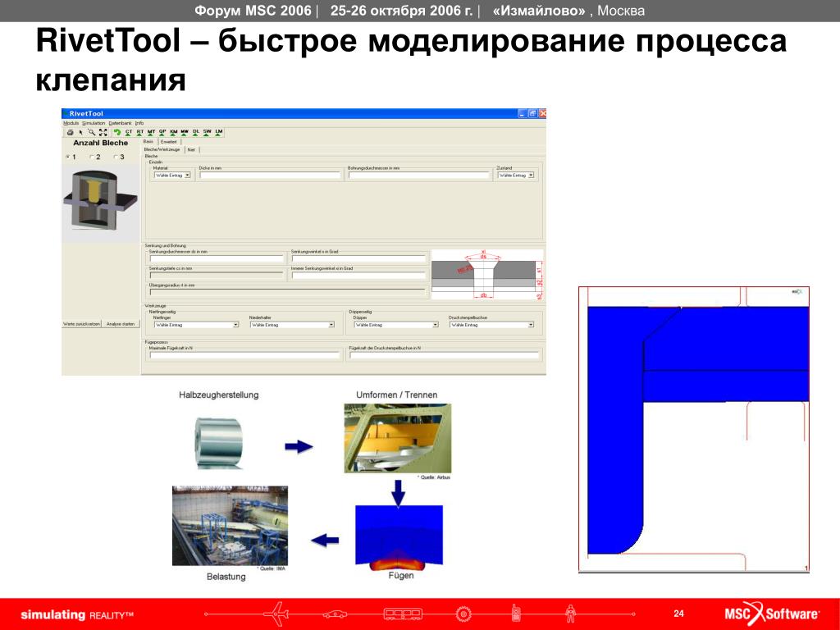Click the green undo arrow icon
This screenshot has height=630, width=840.
[116, 132]
